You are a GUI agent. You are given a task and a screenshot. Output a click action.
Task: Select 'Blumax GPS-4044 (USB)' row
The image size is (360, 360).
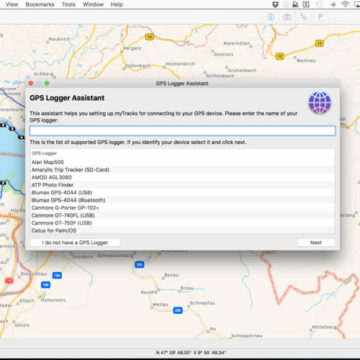(182, 192)
